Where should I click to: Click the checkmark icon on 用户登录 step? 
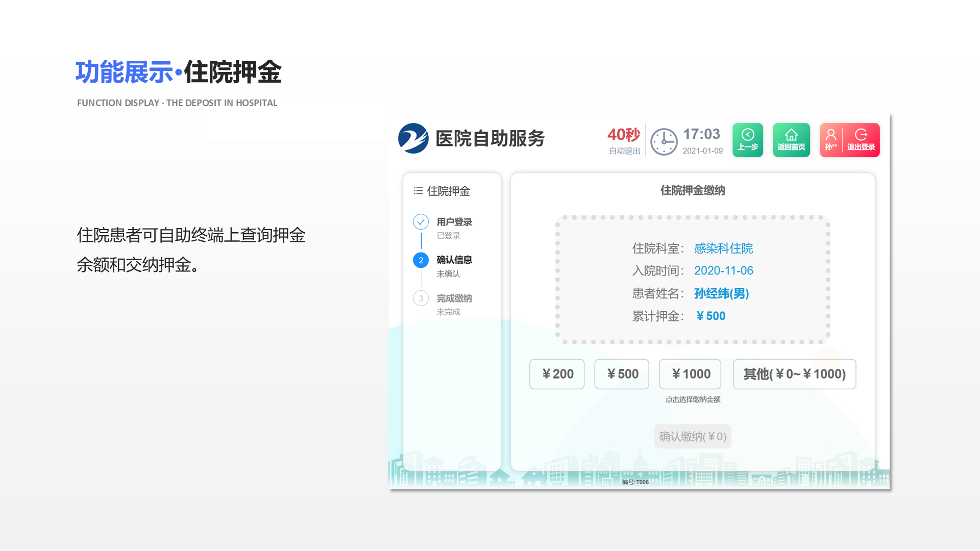(x=421, y=222)
